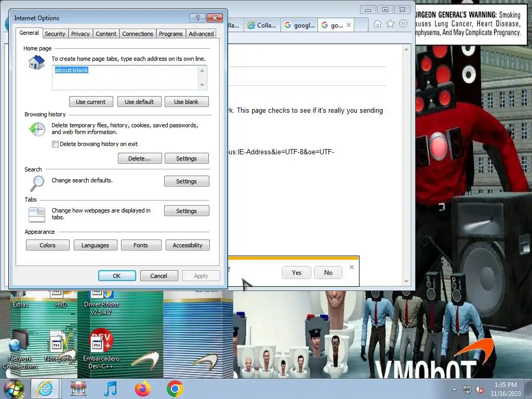Viewport: 532px width, 399px height.
Task: Click Internet Explorer taskbar icon
Action: [x=45, y=389]
